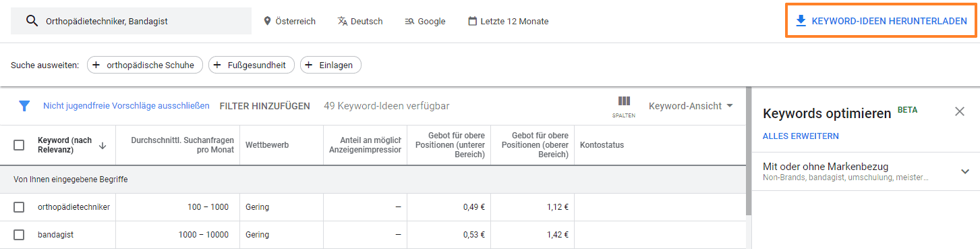Click the download arrow icon
Viewport: 980px width, 249px height.
(801, 21)
